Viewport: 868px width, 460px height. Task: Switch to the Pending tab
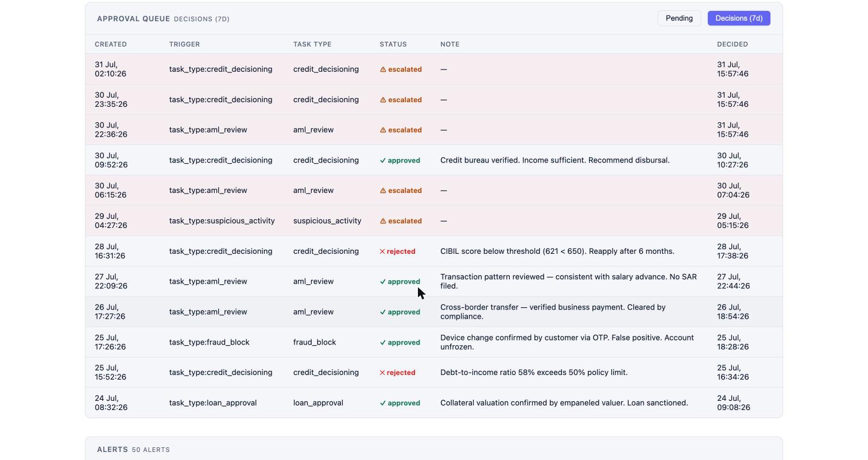[679, 18]
